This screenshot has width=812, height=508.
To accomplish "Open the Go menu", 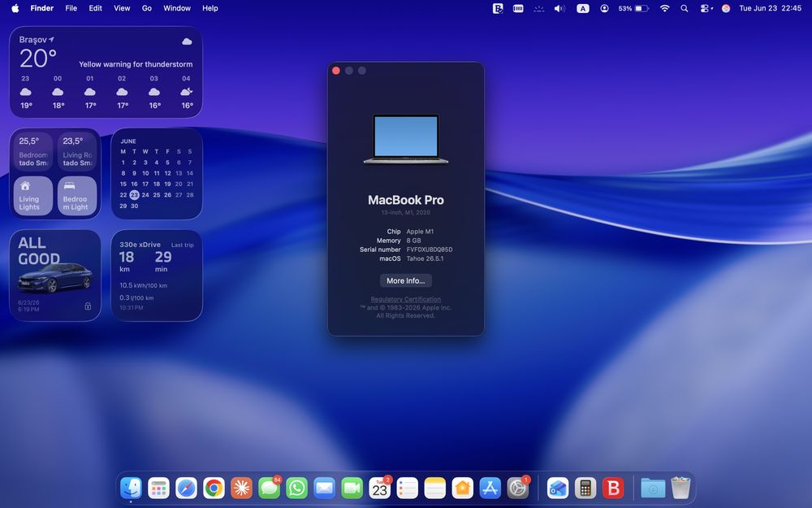I will coord(147,8).
